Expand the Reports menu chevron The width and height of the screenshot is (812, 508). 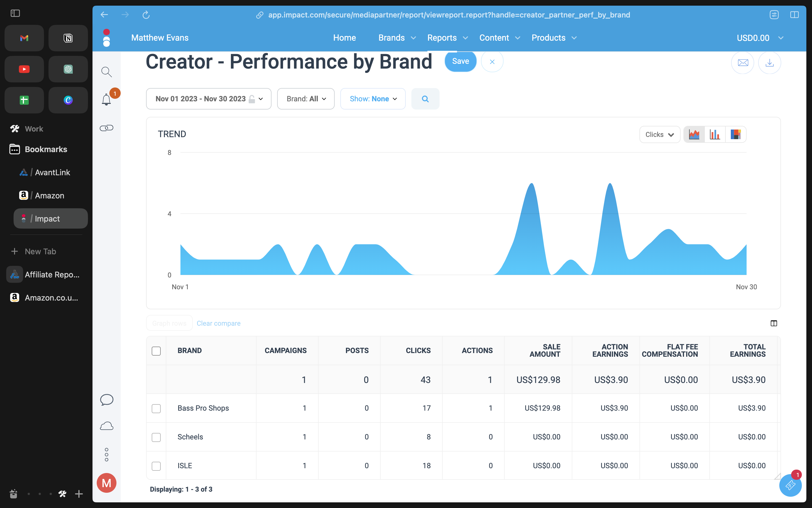(x=465, y=38)
